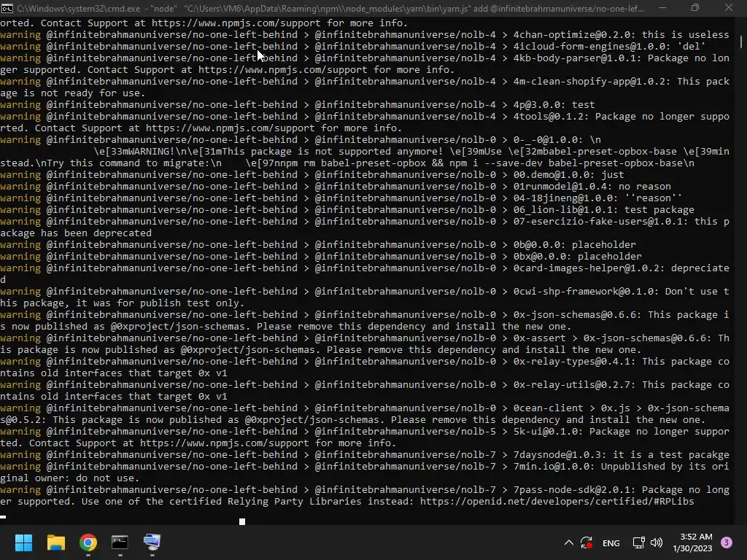This screenshot has height=560, width=747.
Task: Open the volume speaker control
Action: 657,542
